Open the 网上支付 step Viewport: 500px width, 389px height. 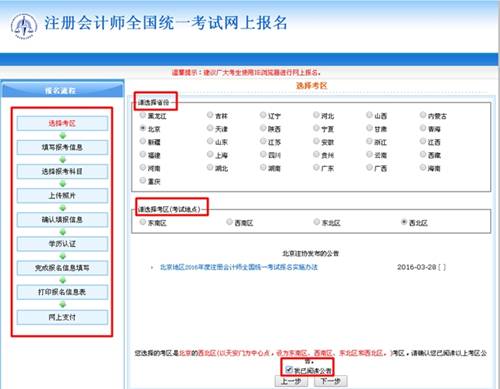[62, 317]
